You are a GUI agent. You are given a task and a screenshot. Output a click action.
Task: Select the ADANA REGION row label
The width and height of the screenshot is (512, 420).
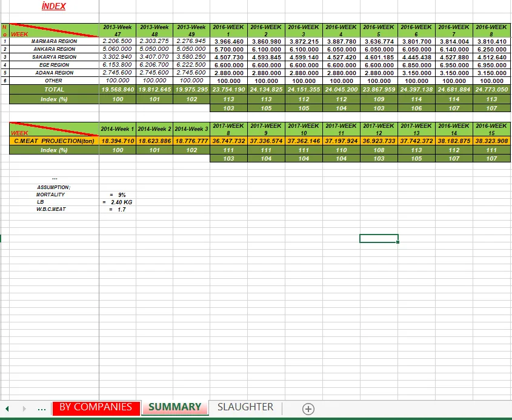(x=54, y=73)
